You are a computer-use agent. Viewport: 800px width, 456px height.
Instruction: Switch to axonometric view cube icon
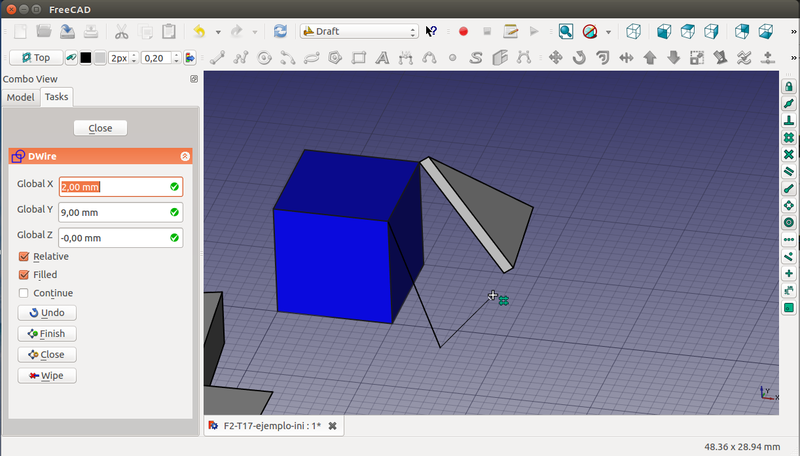point(633,32)
